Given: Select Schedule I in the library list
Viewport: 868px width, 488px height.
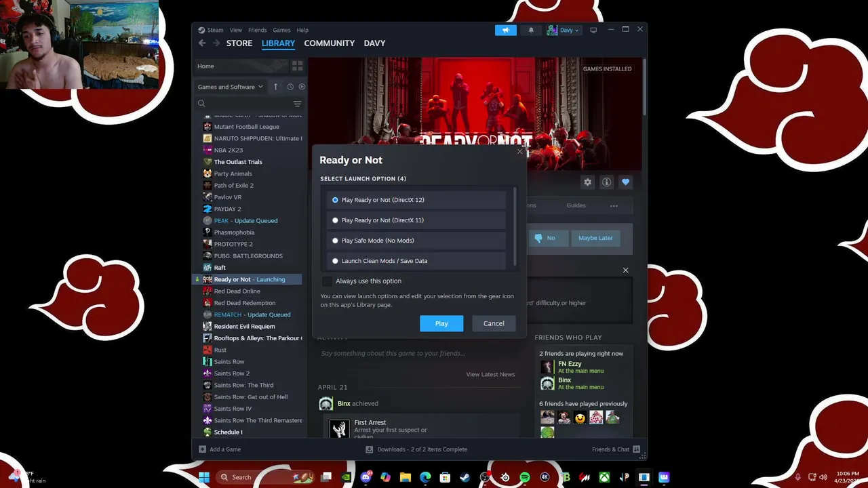Looking at the screenshot, I should 228,432.
